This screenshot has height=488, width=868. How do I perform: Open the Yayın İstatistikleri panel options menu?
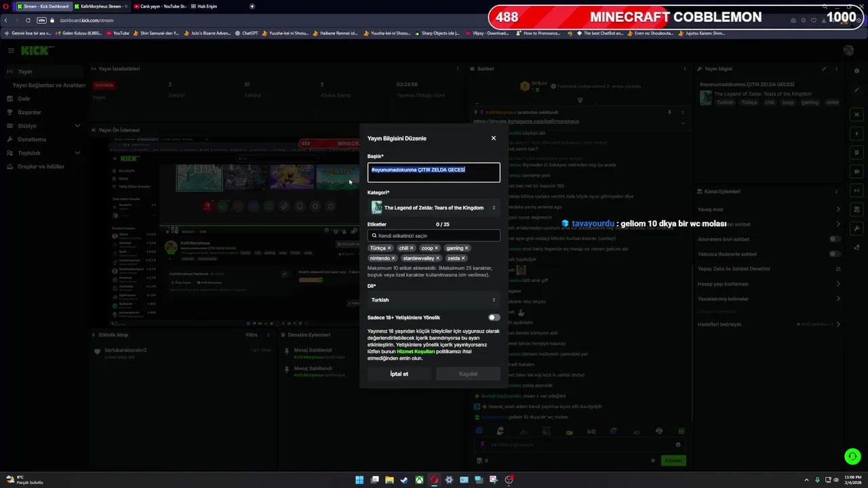(x=458, y=68)
